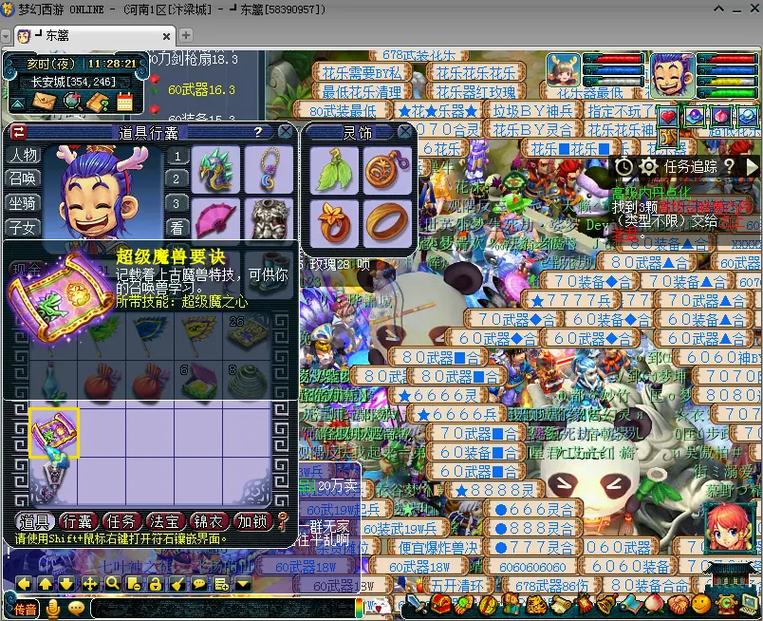This screenshot has height=621, width=763.
Task: Click the chat move cross-arrows button
Action: click(x=90, y=584)
